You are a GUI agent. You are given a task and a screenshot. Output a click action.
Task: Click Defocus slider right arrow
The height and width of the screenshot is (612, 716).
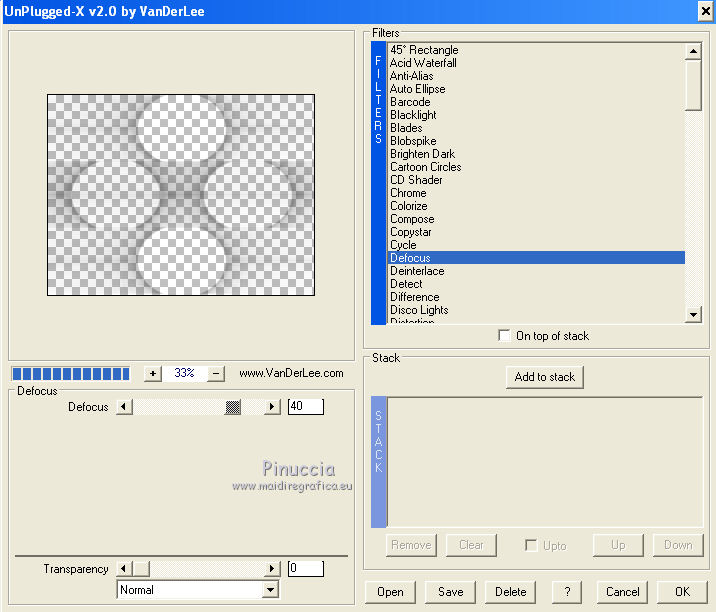(272, 406)
